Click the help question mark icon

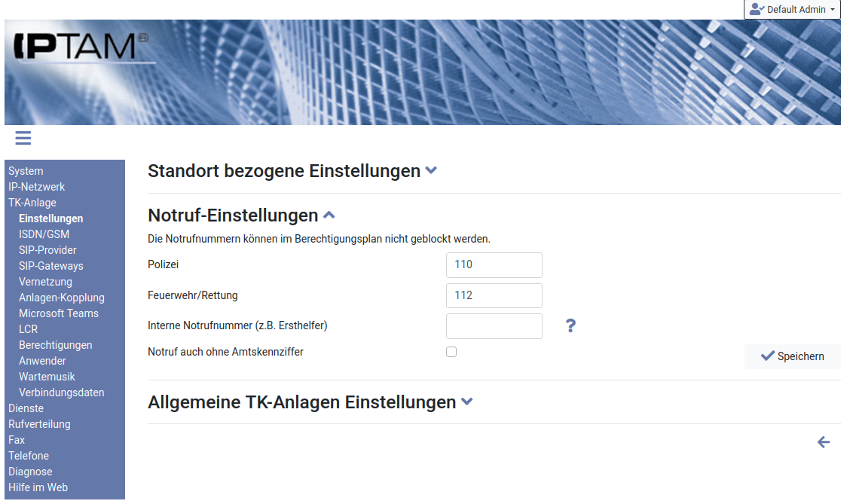click(x=570, y=326)
